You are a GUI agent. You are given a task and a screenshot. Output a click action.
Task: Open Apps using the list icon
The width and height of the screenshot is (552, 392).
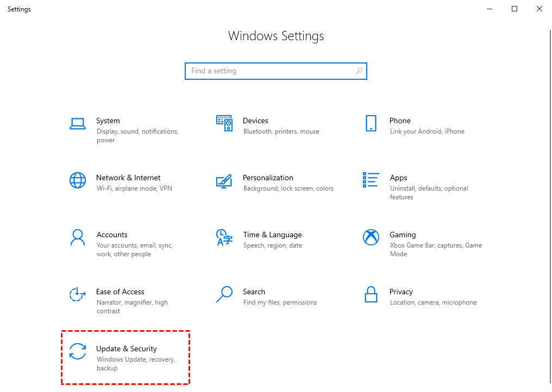pyautogui.click(x=371, y=180)
